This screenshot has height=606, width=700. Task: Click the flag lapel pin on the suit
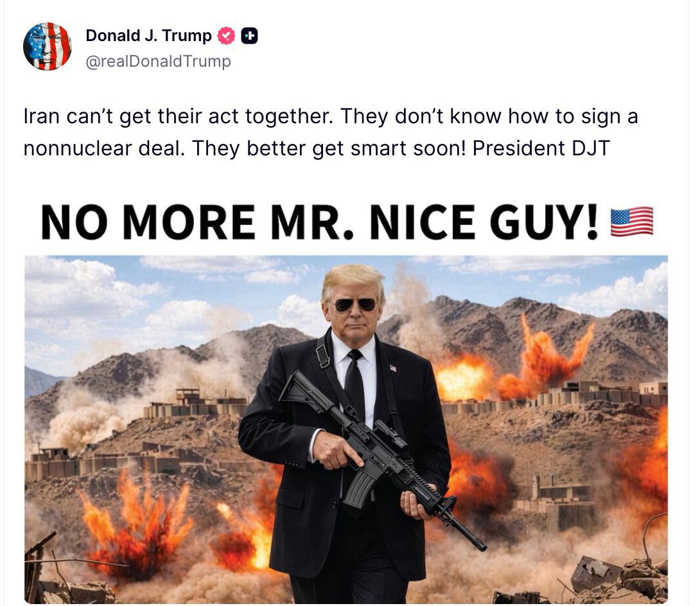pos(393,368)
